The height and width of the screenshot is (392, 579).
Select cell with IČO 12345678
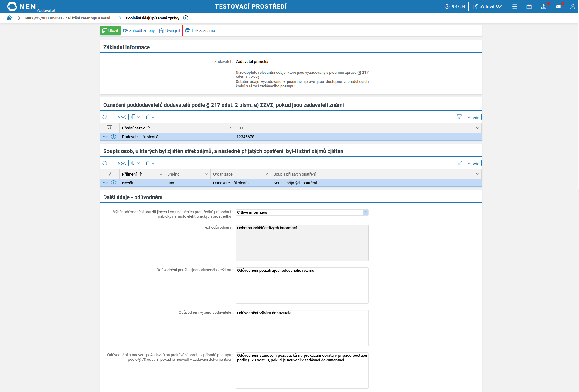(245, 137)
